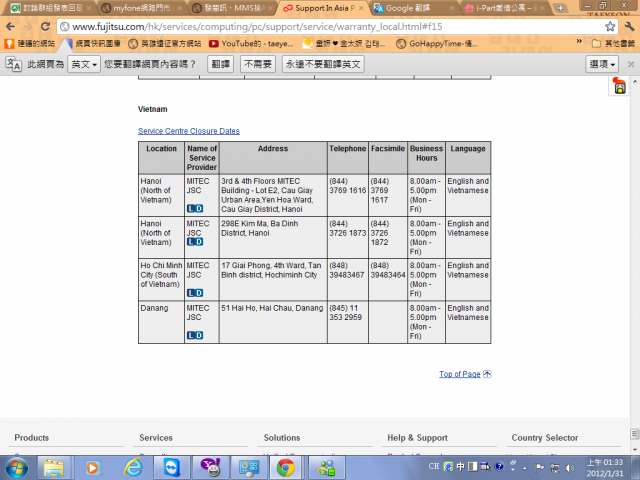Open Windows Explorer from taskbar
Viewport: 640px width, 480px height.
[x=53, y=468]
